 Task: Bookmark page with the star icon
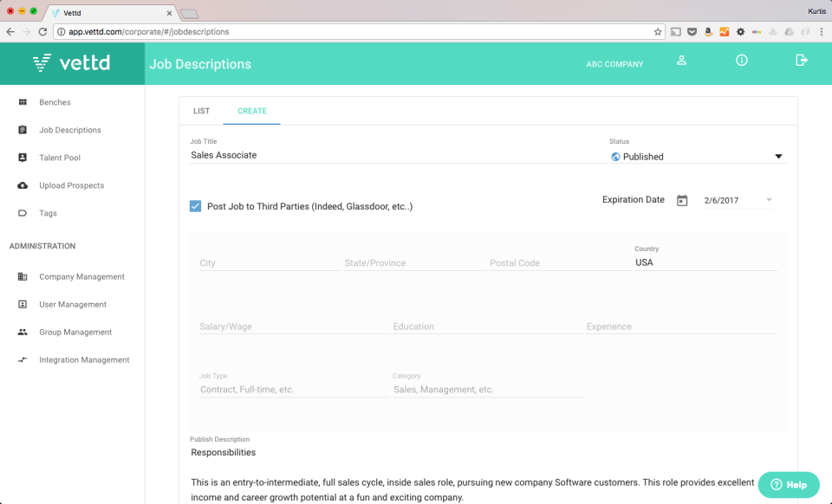658,32
